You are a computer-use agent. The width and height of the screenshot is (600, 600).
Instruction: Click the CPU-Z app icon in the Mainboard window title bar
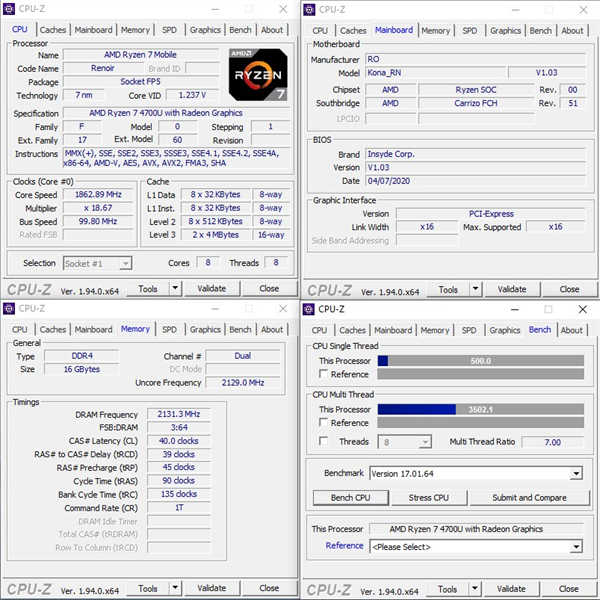click(309, 9)
